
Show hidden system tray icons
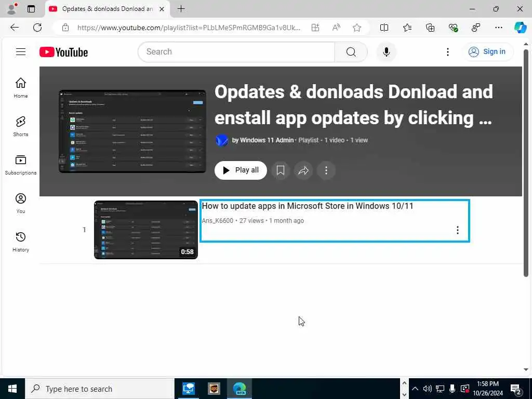[415, 389]
